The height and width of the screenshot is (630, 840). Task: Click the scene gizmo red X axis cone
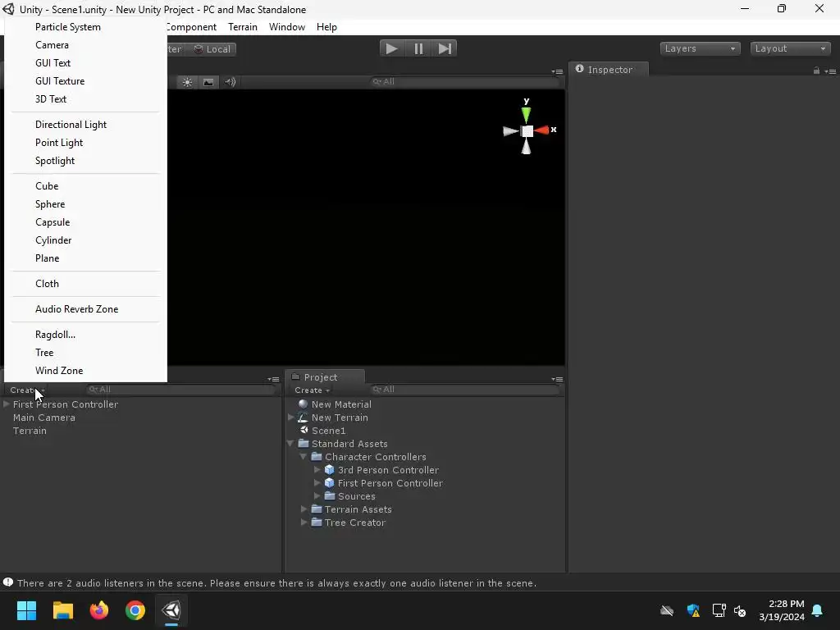(x=541, y=130)
